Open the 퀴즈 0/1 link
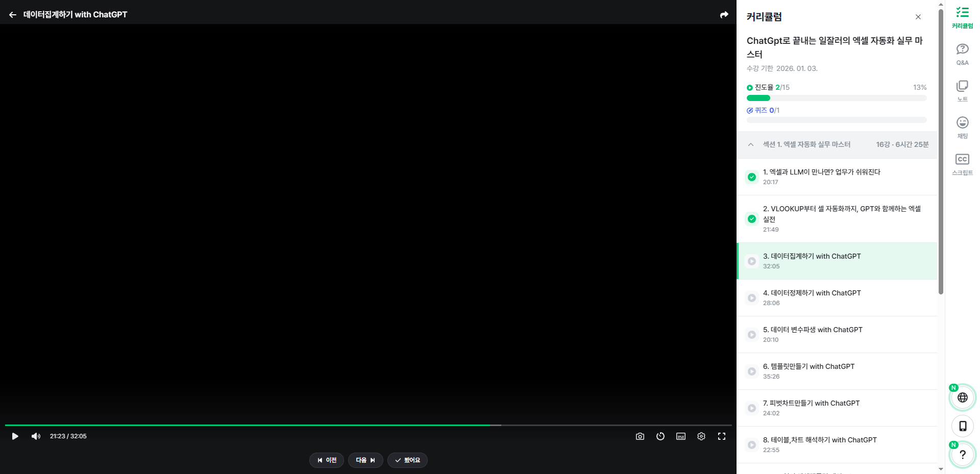This screenshot has height=474, width=980. [763, 110]
